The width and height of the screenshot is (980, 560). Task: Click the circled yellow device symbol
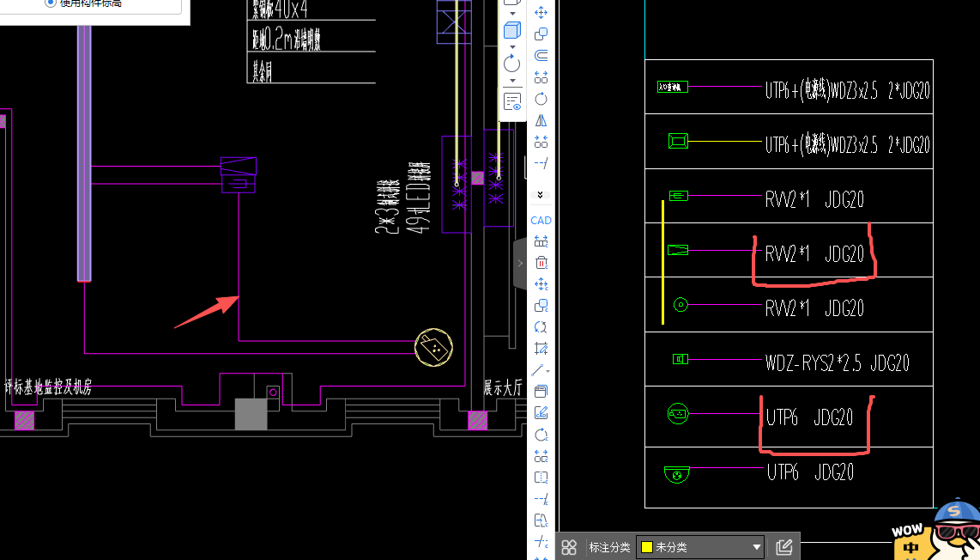(433, 346)
